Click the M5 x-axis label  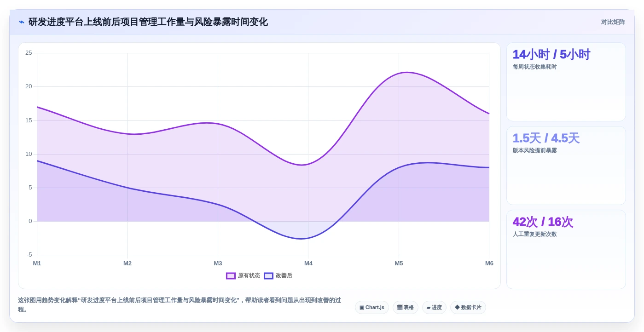(x=399, y=263)
